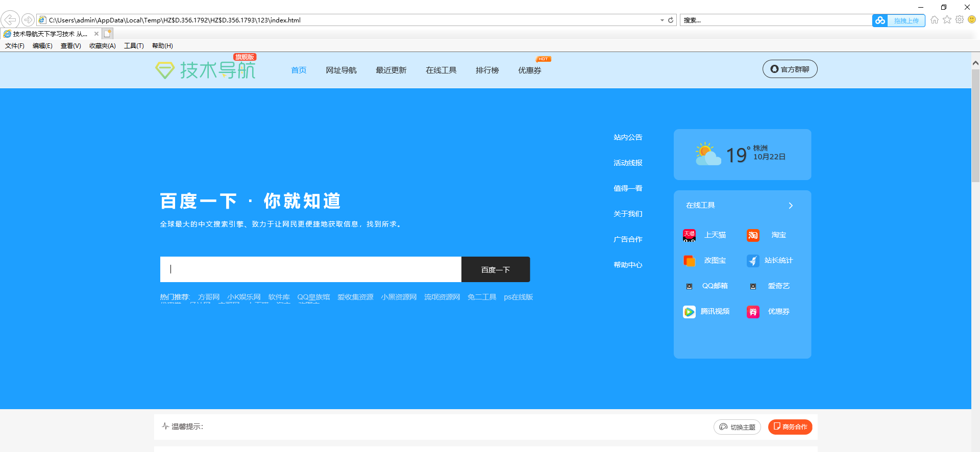The image size is (980, 452).
Task: Click the 官方群聊 button
Action: [790, 69]
